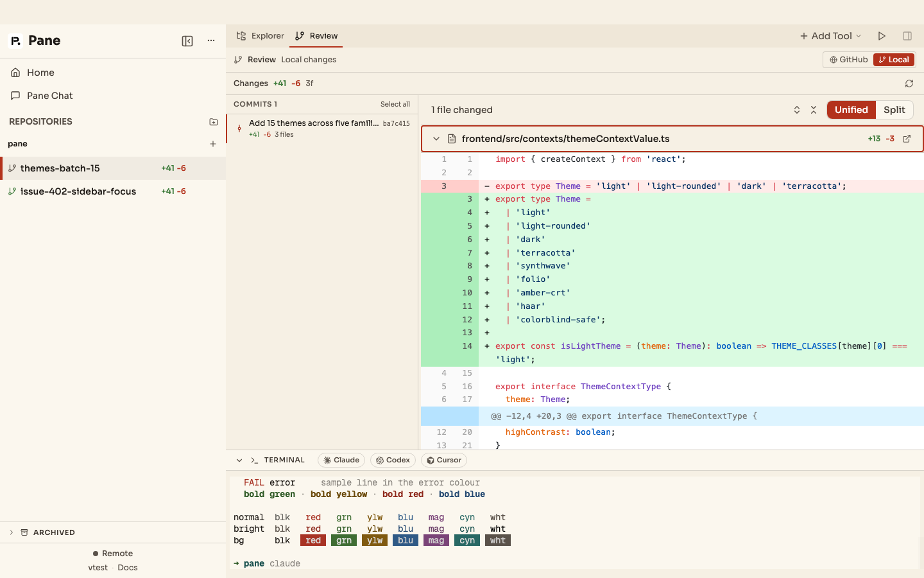Click the cyn background color swatch
The width and height of the screenshot is (924, 578).
click(467, 541)
